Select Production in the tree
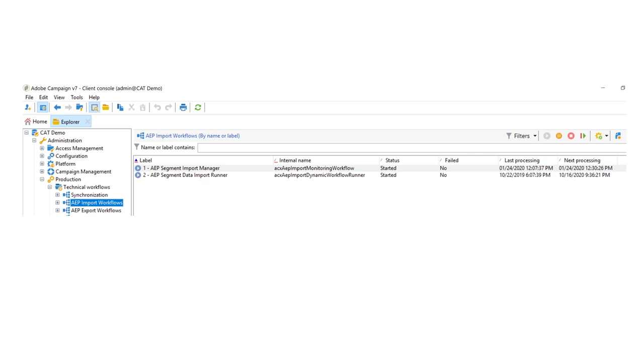Image resolution: width=644 pixels, height=362 pixels. click(x=68, y=179)
